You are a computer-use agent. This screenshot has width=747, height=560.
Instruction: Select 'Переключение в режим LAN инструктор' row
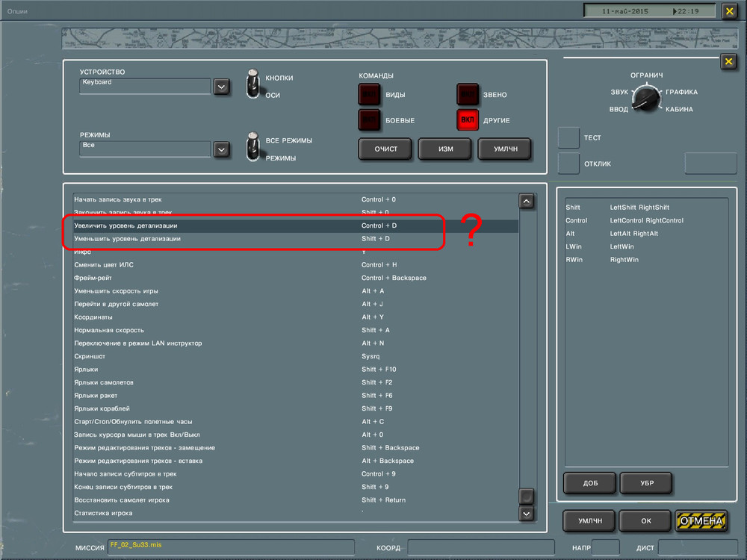pos(295,343)
